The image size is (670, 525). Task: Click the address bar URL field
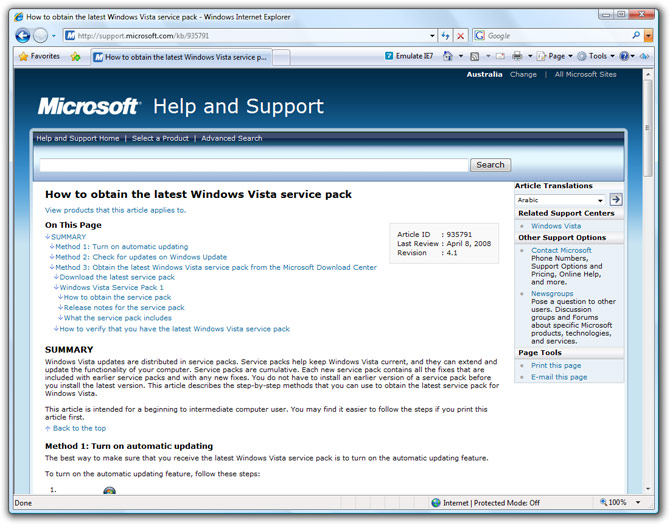tap(246, 36)
